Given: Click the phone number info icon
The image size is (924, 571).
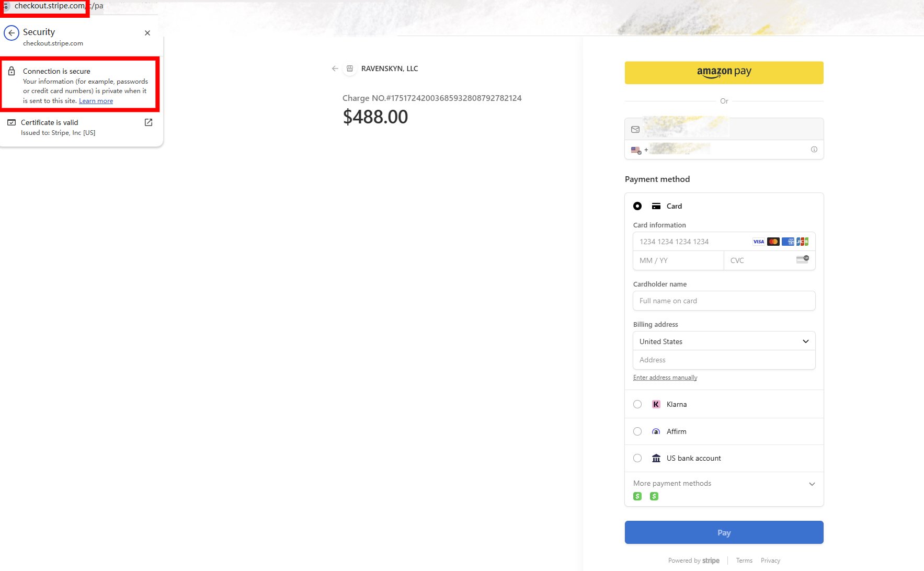Looking at the screenshot, I should 814,150.
